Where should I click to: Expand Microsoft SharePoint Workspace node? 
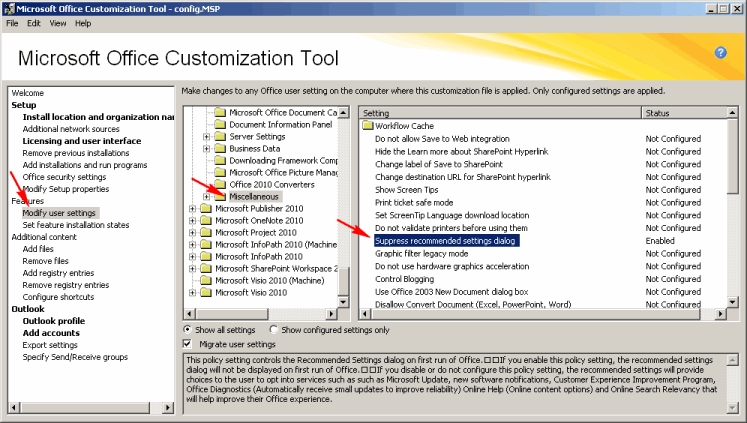coord(192,269)
